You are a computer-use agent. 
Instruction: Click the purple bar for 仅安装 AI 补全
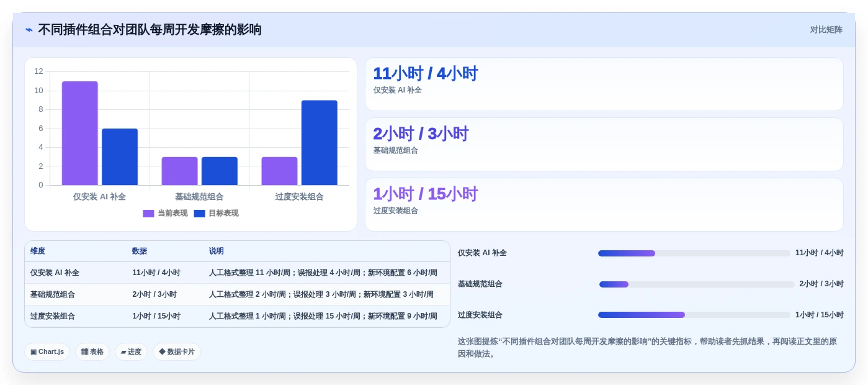click(x=80, y=133)
